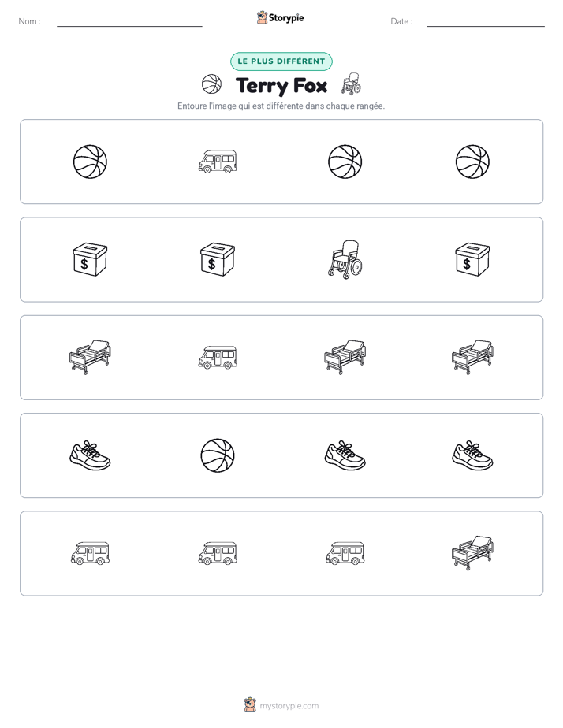The image size is (563, 728).
Task: Click the first donation box with dollar sign
Action: point(90,259)
